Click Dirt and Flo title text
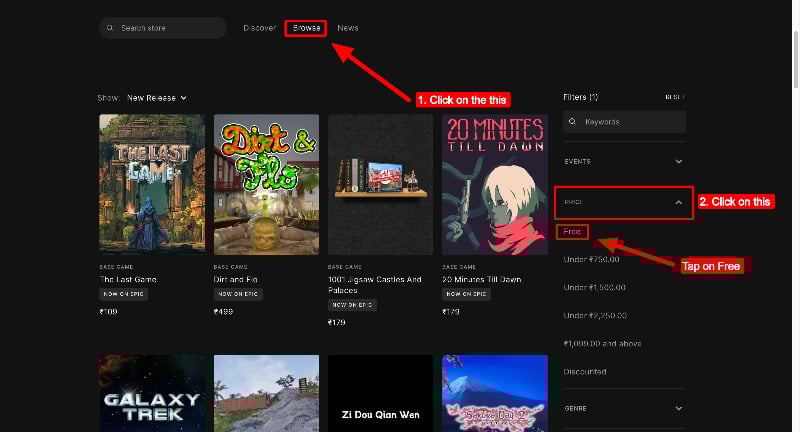The image size is (800, 432). [x=235, y=279]
